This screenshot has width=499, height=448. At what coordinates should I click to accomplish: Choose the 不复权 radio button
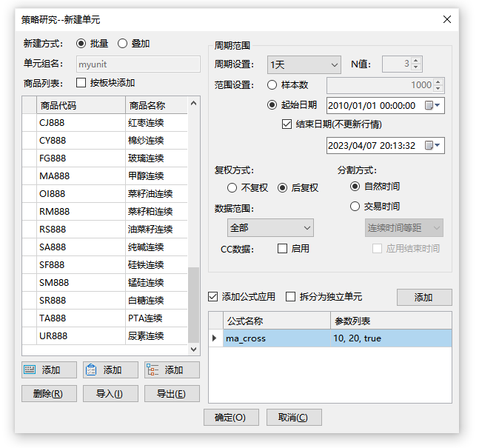[232, 188]
